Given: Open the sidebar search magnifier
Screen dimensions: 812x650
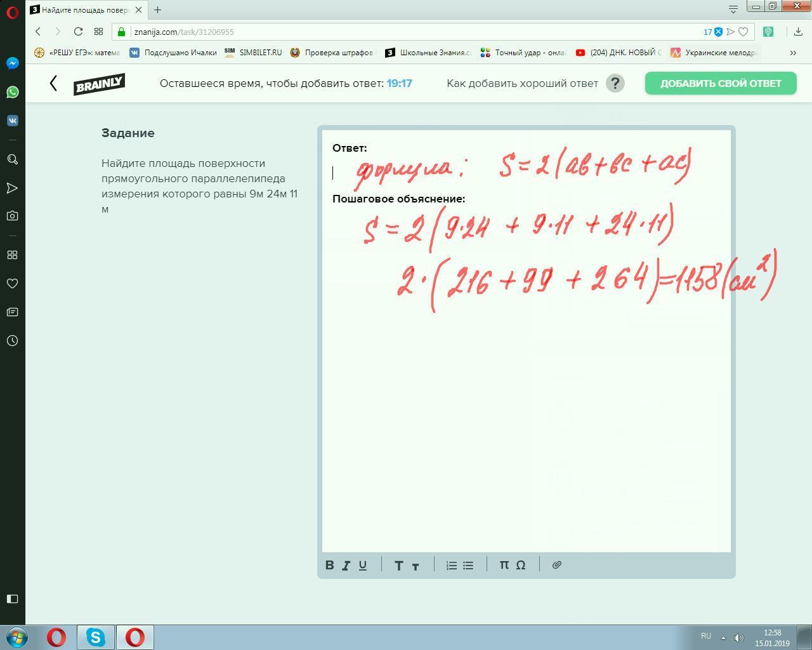Looking at the screenshot, I should point(12,159).
